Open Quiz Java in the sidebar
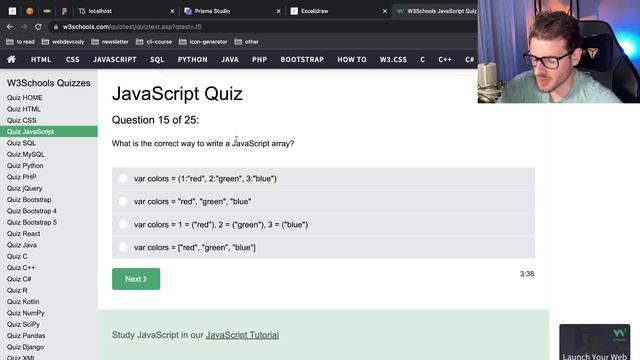Viewport: 640px width, 360px height. (22, 245)
